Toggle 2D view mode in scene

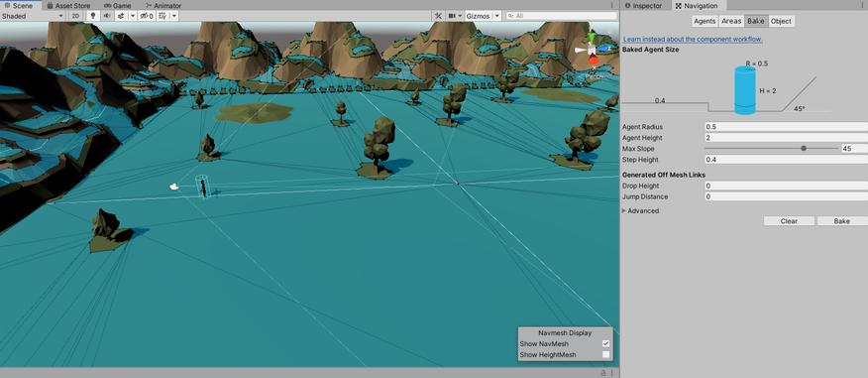[75, 16]
